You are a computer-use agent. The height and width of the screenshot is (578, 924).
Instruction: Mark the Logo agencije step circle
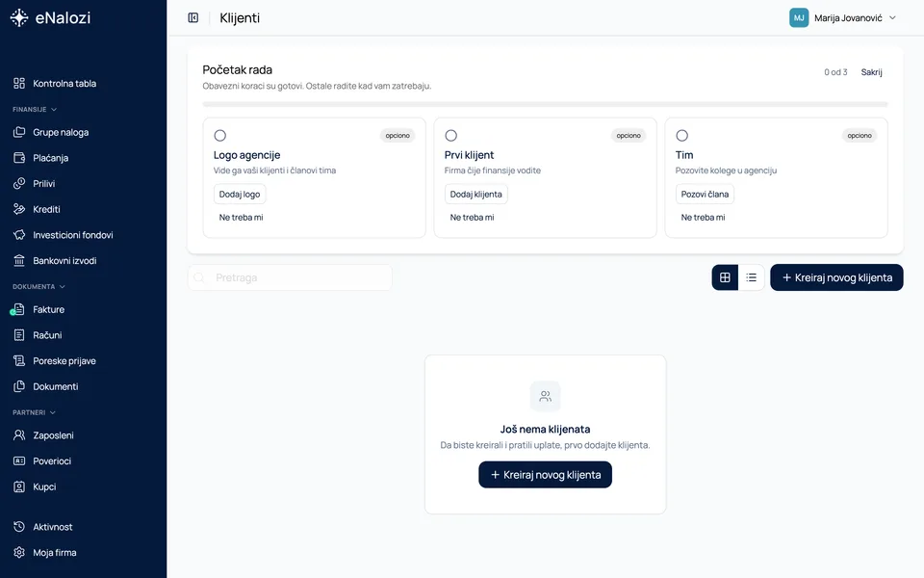click(x=219, y=136)
